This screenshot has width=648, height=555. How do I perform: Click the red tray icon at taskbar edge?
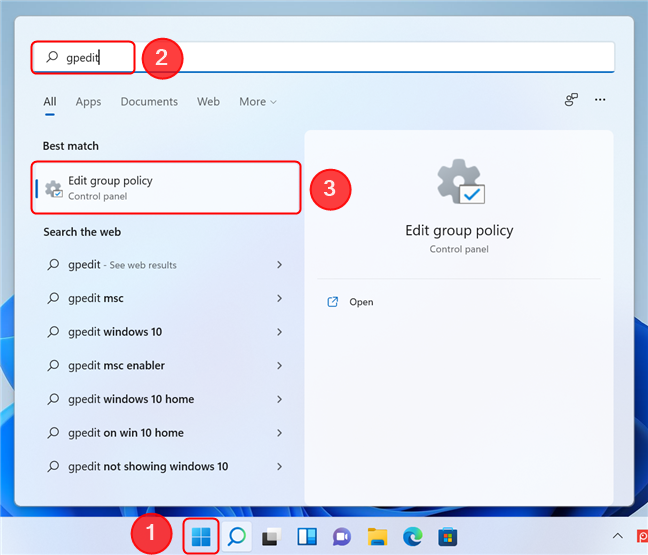[643, 536]
